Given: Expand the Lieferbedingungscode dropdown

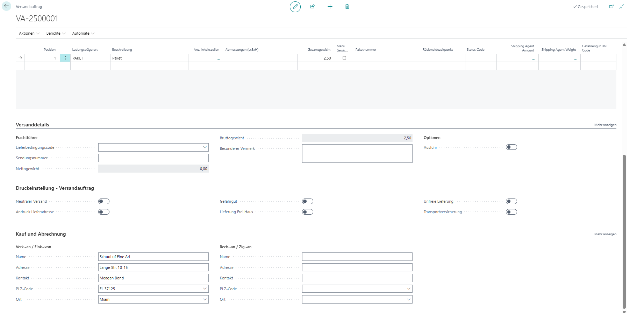Looking at the screenshot, I should pyautogui.click(x=205, y=147).
